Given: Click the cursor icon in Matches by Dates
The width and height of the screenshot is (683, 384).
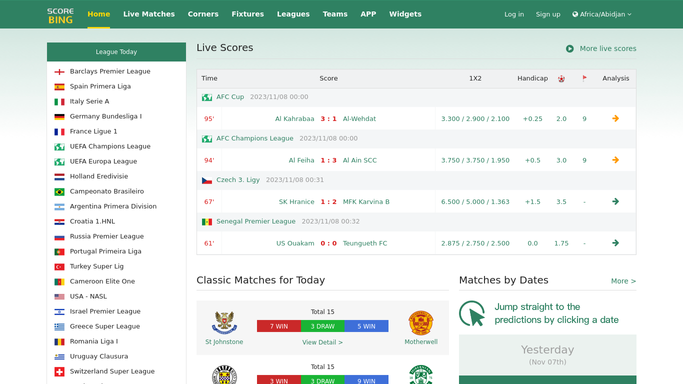Looking at the screenshot, I should point(472,313).
